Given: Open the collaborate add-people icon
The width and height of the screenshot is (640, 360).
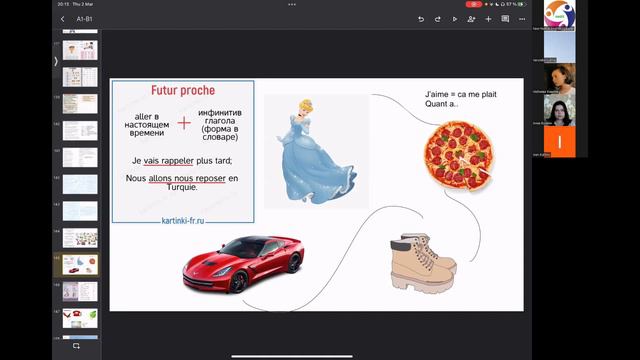Looking at the screenshot, I should click(x=471, y=19).
